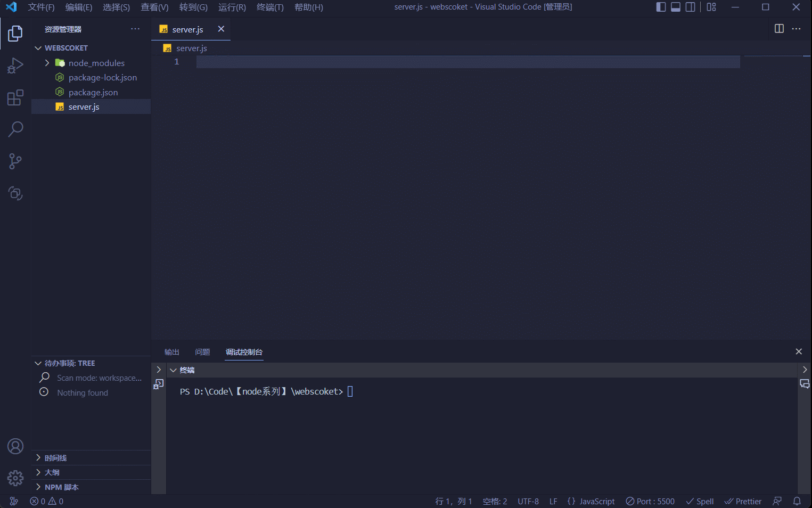Click the split editor icon
This screenshot has width=812, height=508.
tap(778, 29)
